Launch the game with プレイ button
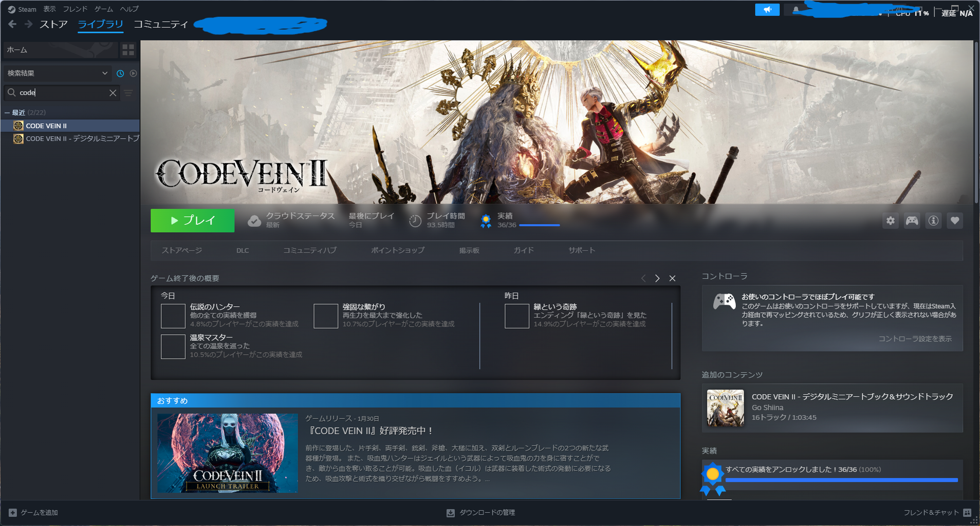This screenshot has width=980, height=526. tap(192, 220)
